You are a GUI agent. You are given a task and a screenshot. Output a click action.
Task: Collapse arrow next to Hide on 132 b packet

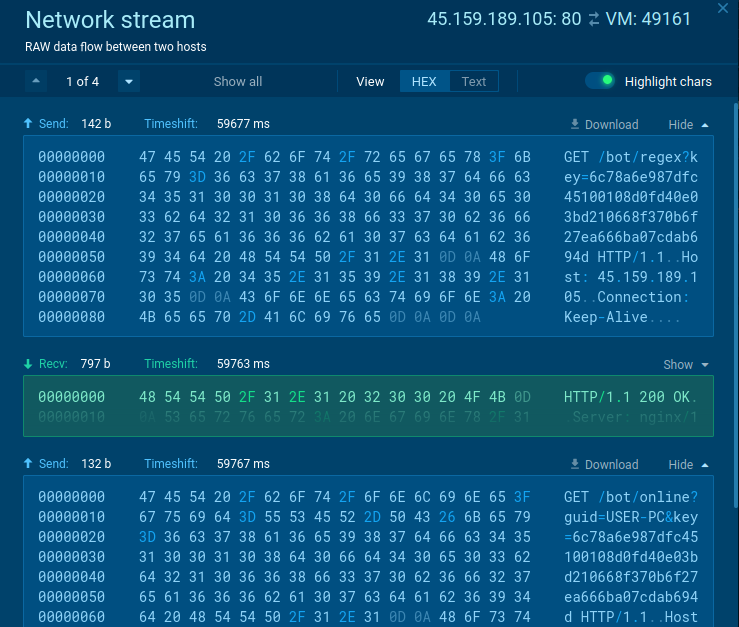coord(705,465)
